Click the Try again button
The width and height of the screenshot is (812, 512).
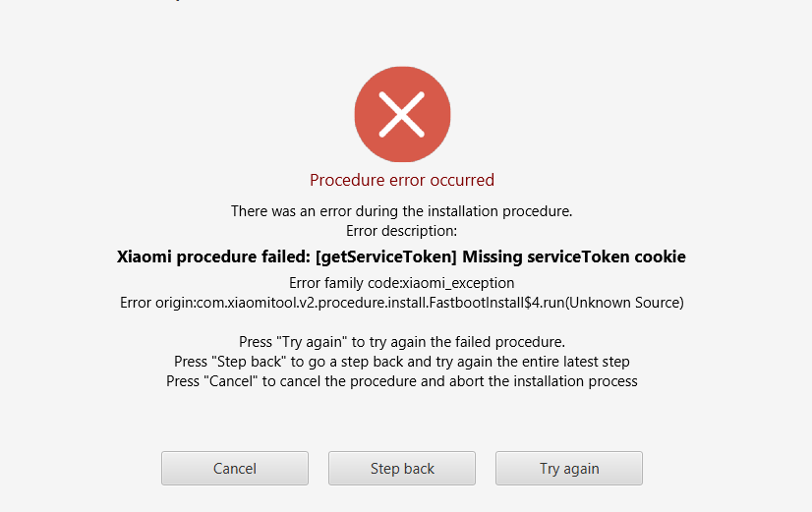pos(569,468)
